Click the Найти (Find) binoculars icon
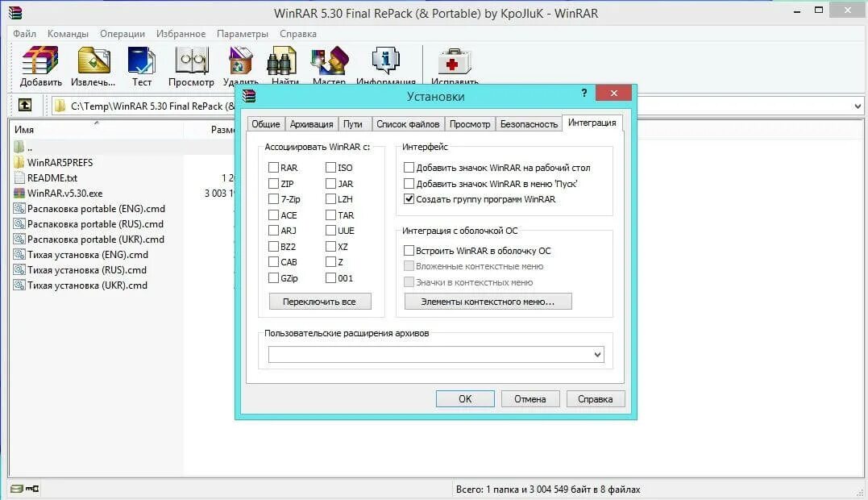868x500 pixels. tap(282, 60)
